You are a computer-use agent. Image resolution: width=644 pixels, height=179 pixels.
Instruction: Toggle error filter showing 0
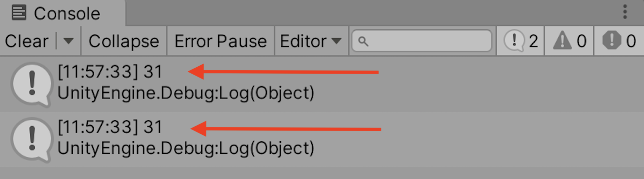point(619,41)
